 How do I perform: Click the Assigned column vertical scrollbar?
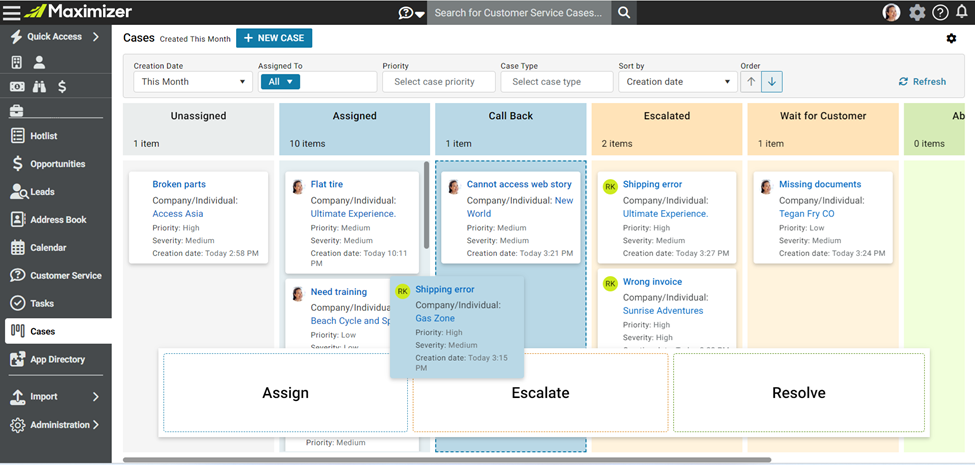[x=427, y=205]
